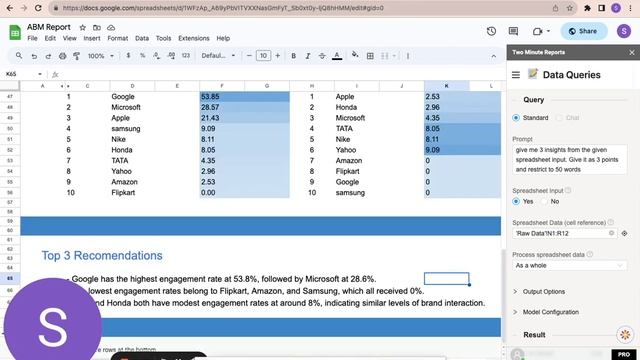This screenshot has width=640, height=360.
Task: Open the Extensions menu
Action: click(193, 38)
